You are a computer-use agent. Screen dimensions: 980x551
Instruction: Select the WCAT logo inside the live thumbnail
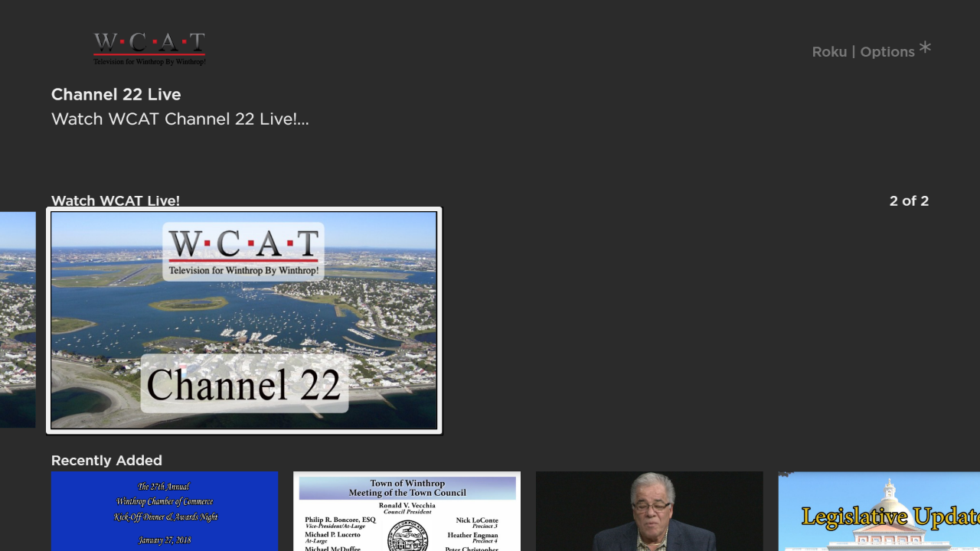point(243,253)
